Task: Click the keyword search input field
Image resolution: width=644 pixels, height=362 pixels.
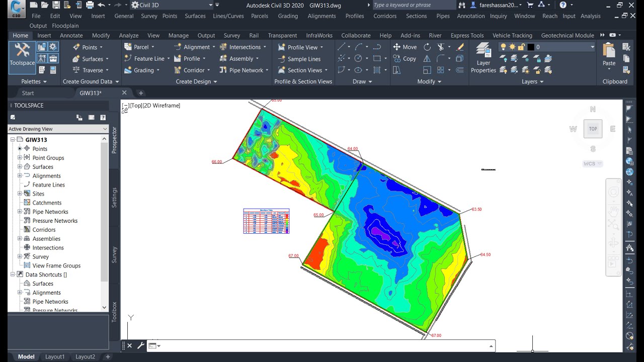Action: pyautogui.click(x=414, y=5)
